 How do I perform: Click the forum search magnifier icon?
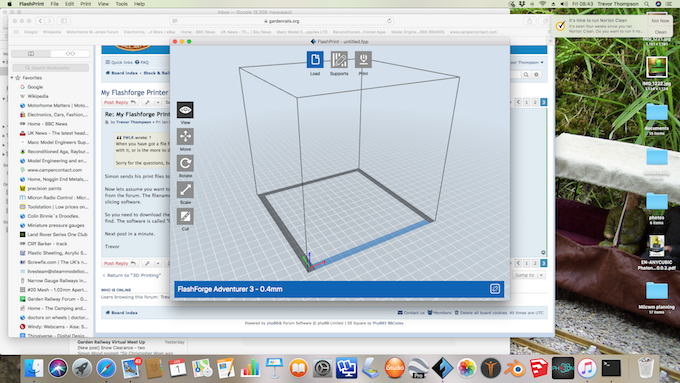click(x=526, y=75)
